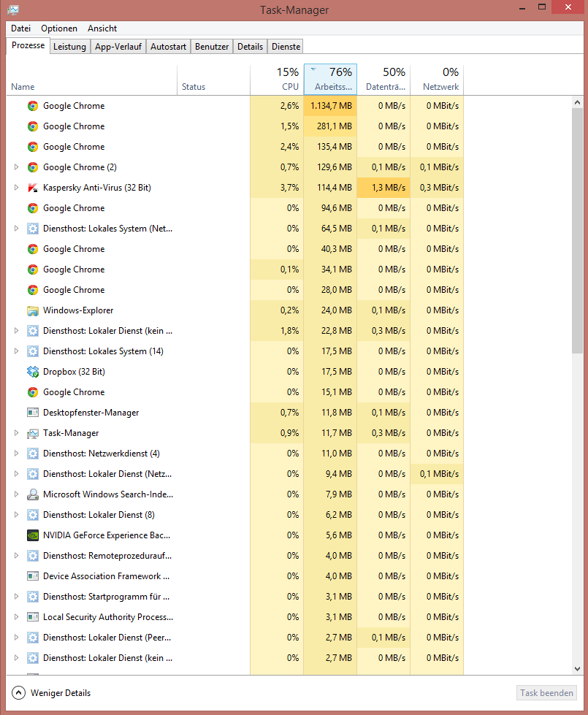Switch to the App-Verlauf tab
Screen dimensions: 588x715
pos(118,47)
